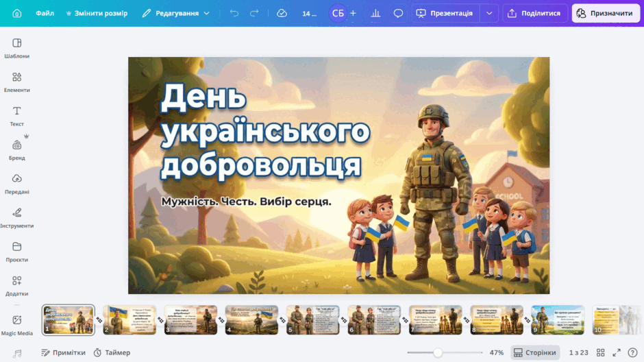Image resolution: width=644 pixels, height=362 pixels.
Task: Undo the last action
Action: point(234,13)
